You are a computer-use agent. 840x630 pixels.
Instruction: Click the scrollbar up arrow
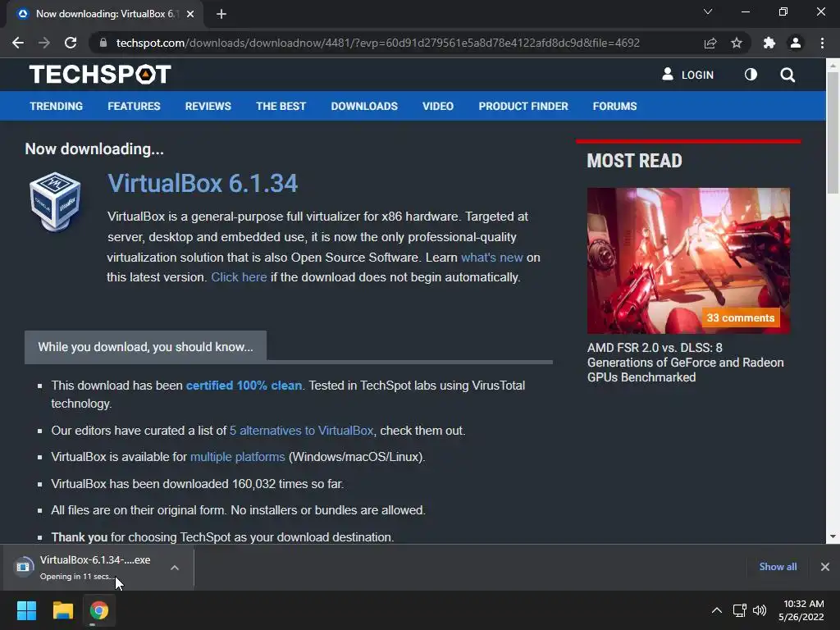(x=833, y=66)
